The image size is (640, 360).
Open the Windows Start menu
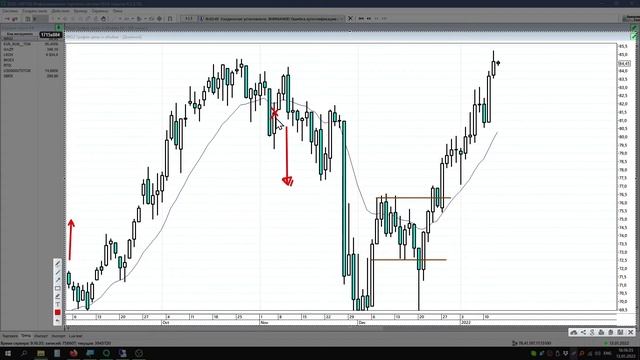[x=8, y=353]
